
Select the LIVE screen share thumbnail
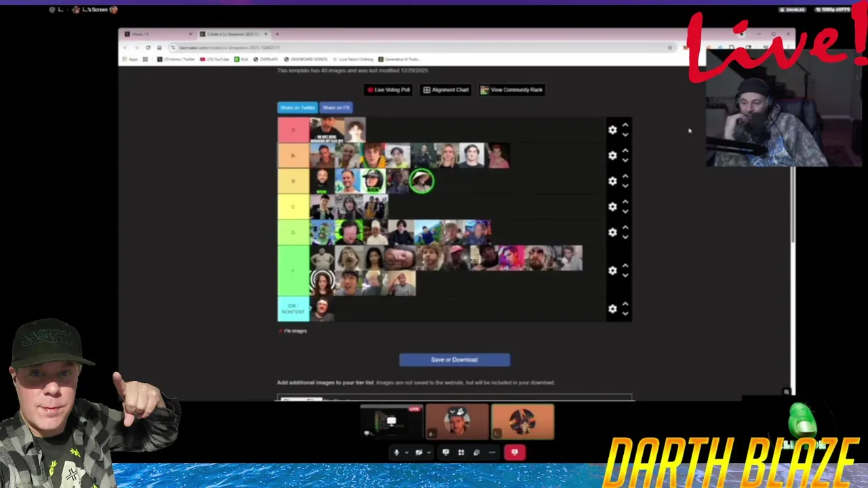click(391, 422)
